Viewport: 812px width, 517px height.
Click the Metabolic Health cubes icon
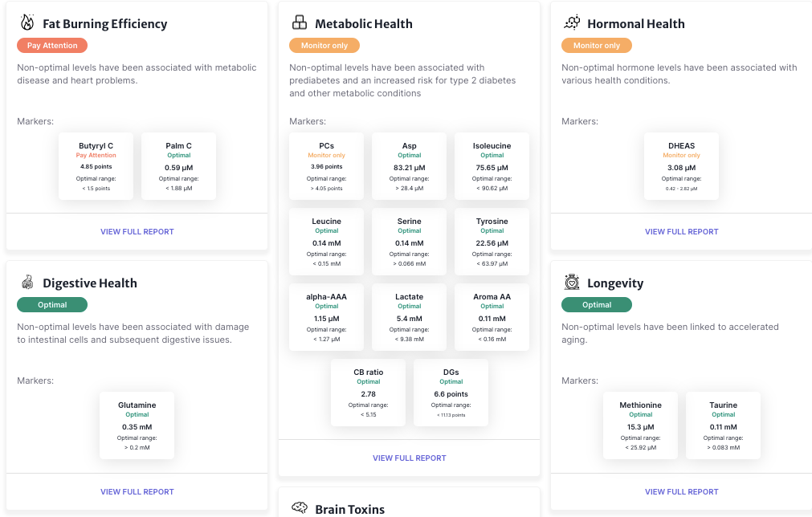click(300, 22)
